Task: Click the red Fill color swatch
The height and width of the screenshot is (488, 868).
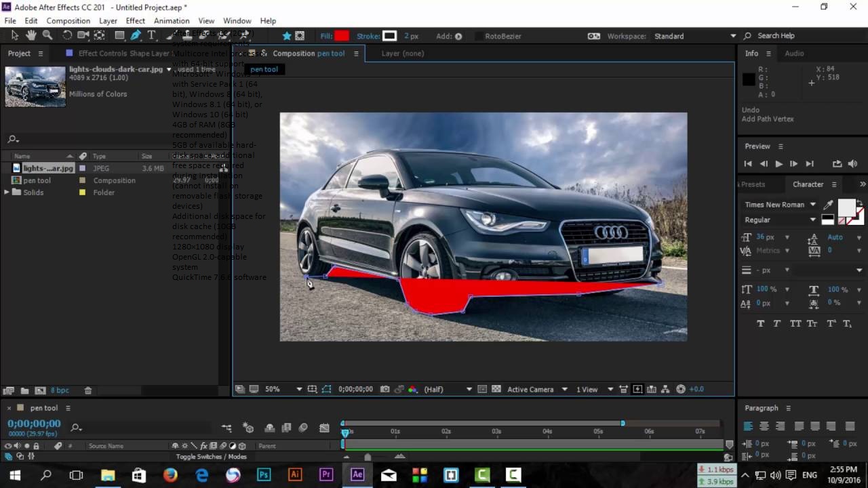Action: point(340,36)
